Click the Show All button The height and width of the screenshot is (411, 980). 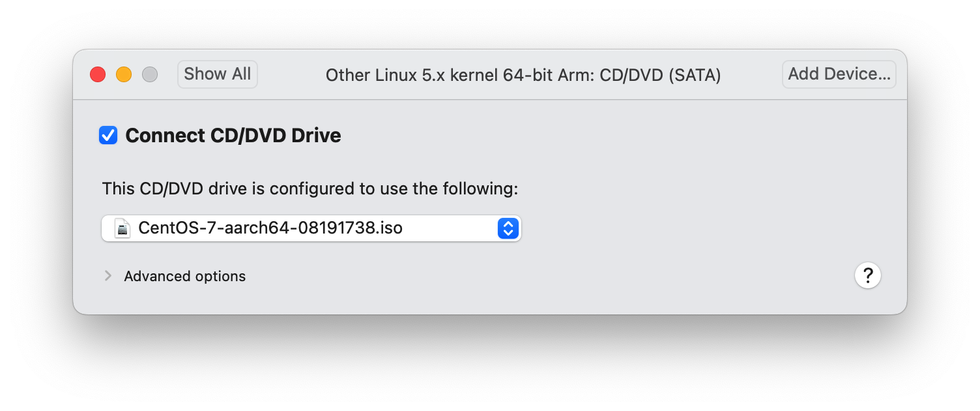[218, 74]
